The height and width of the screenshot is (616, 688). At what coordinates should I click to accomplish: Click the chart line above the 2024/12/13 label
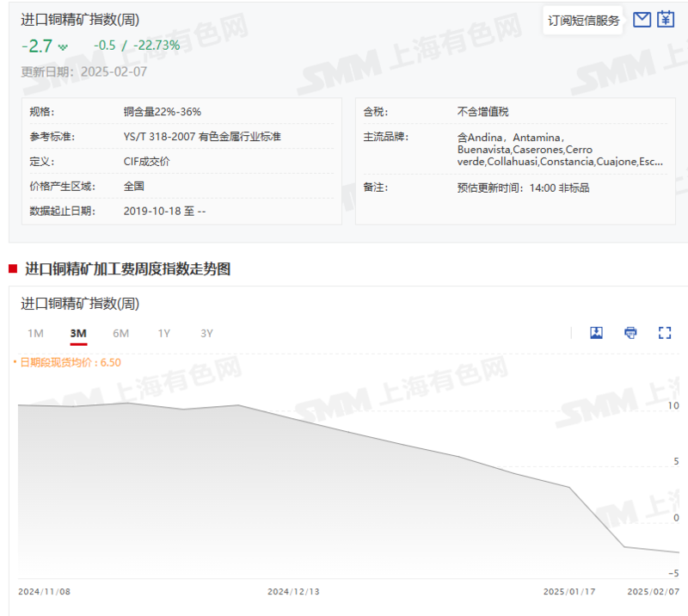(293, 417)
